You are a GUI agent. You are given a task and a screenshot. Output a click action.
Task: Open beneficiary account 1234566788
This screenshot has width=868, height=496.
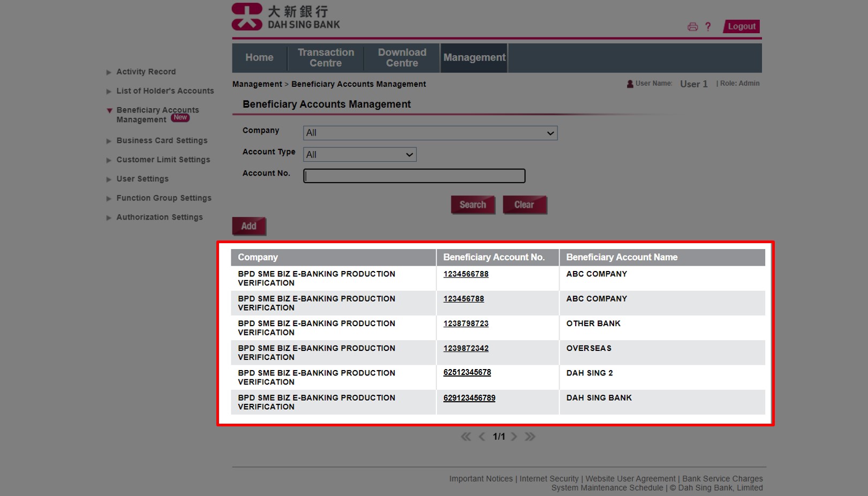[x=466, y=274]
